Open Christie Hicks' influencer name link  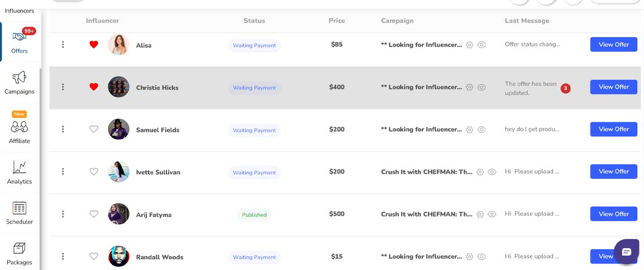click(157, 88)
